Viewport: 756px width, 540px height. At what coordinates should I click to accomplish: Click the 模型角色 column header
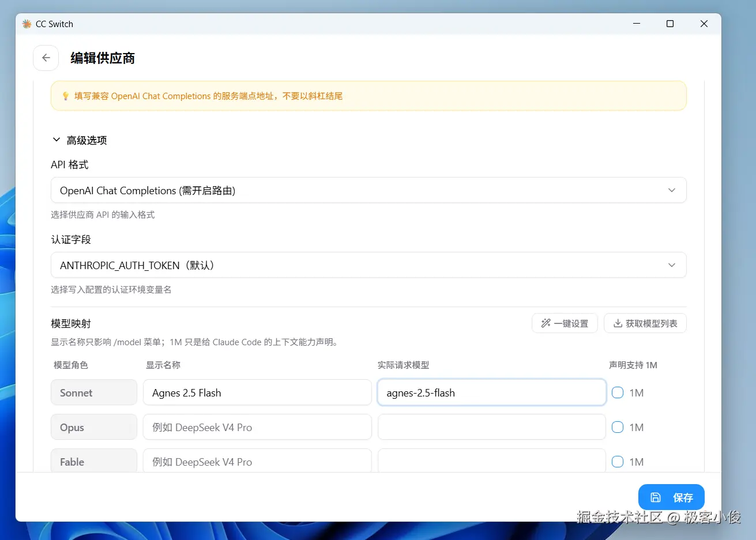(71, 365)
